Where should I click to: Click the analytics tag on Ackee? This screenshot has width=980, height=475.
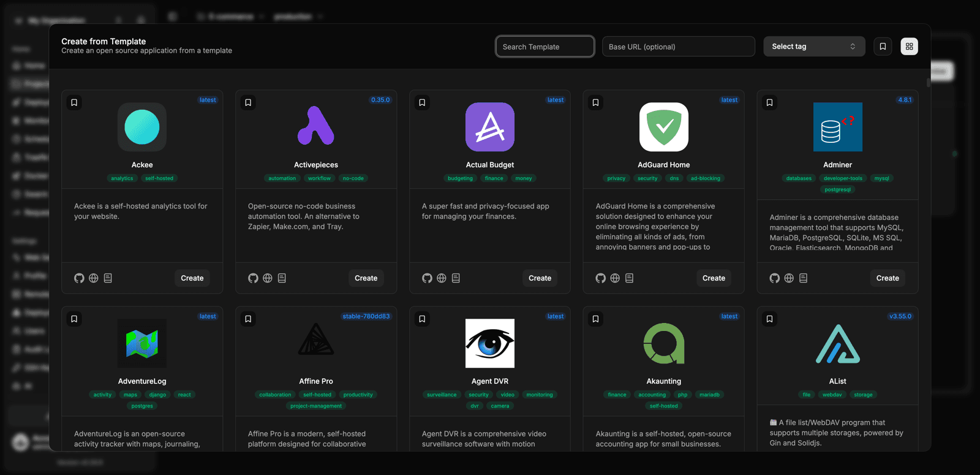[122, 178]
